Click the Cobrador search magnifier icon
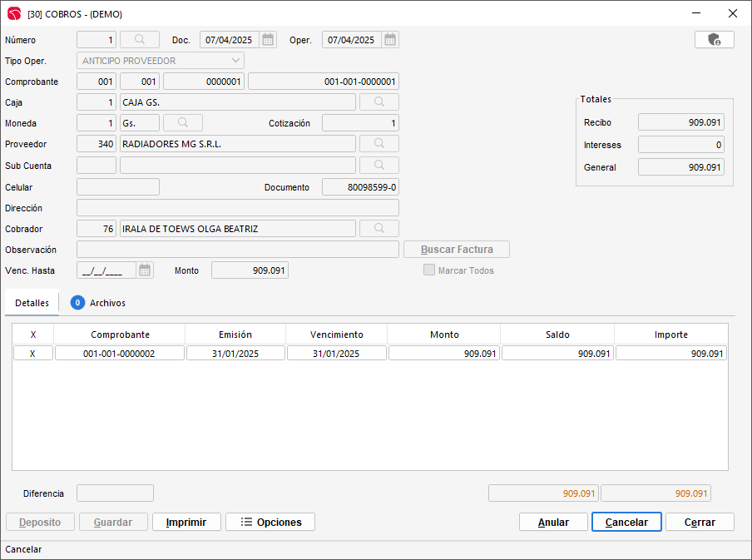This screenshot has width=752, height=560. pos(378,229)
